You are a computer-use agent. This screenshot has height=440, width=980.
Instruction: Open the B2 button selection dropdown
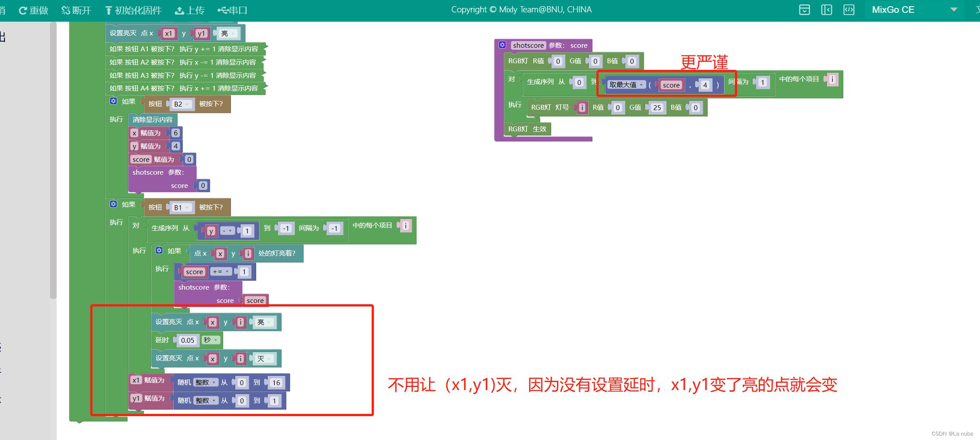(x=182, y=104)
